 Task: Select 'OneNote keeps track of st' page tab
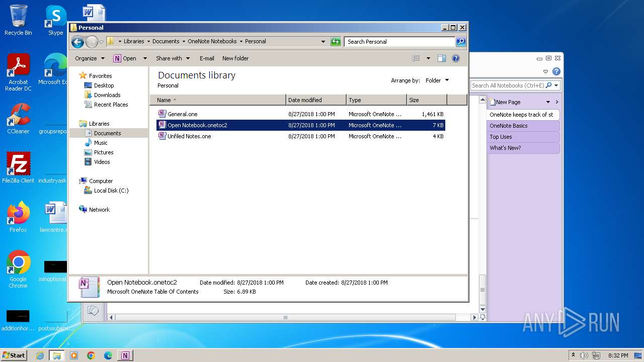tap(523, 115)
